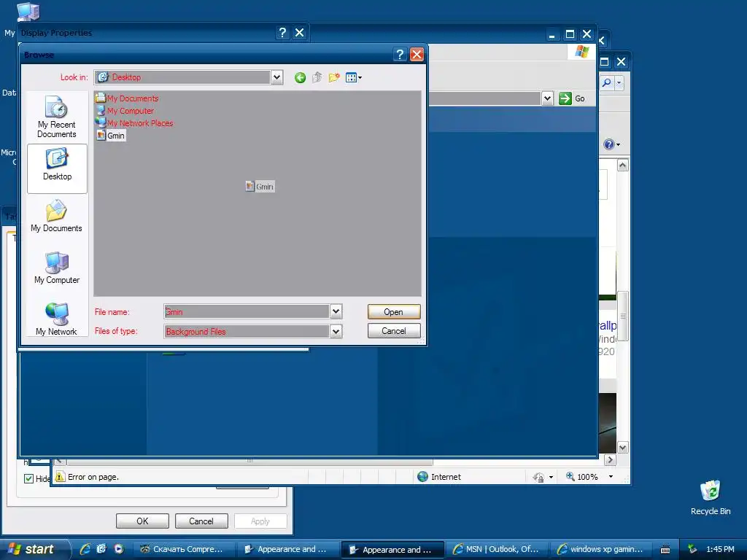Viewport: 747px width, 560px height.
Task: Click the search magnifier icon in Internet Explorer
Action: coord(606,83)
